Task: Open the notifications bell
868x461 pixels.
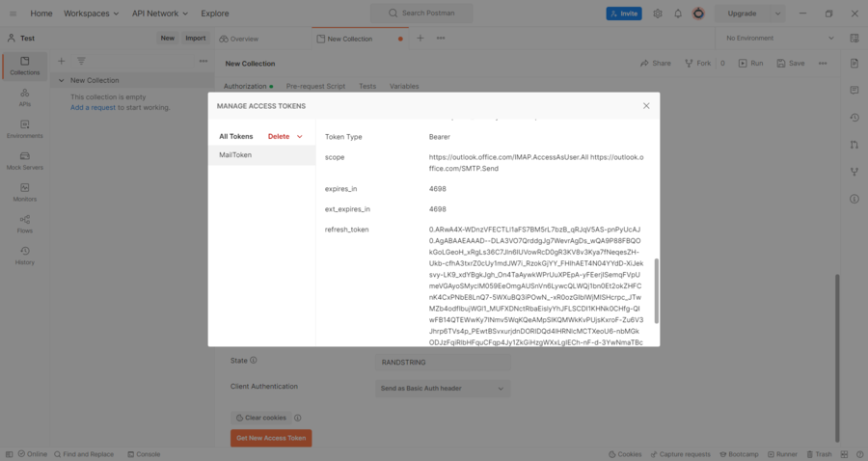Action: tap(678, 14)
